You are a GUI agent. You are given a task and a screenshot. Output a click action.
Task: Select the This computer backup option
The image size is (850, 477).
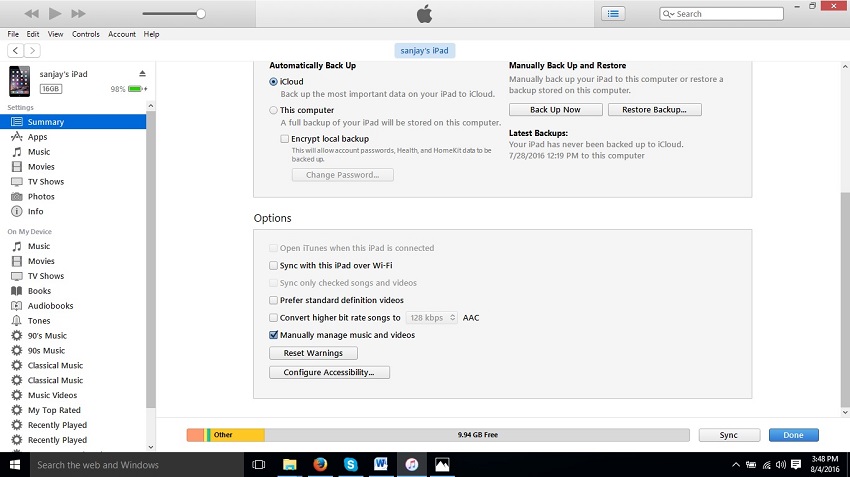[274, 110]
